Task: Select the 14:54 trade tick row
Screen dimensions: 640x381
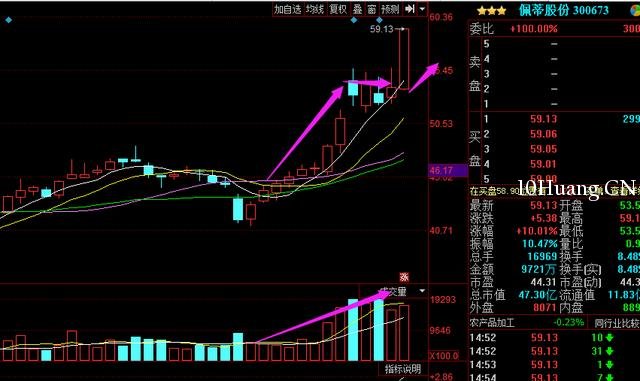Action: pyautogui.click(x=554, y=377)
